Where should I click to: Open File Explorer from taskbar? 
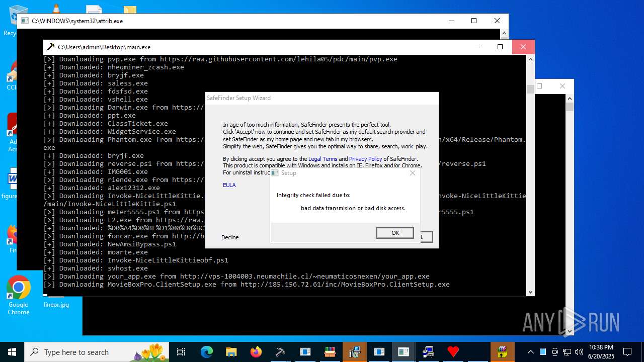[231, 352]
